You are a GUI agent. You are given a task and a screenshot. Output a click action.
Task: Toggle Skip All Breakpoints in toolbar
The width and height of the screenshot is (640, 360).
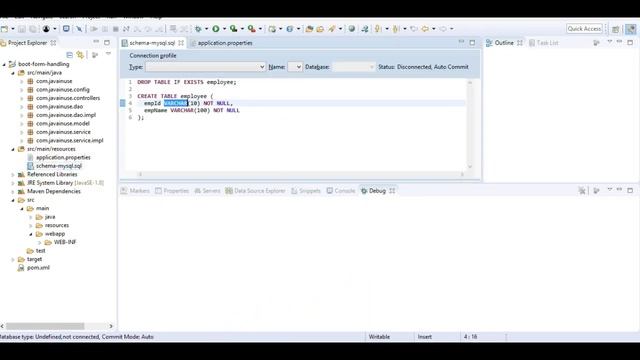[79, 29]
